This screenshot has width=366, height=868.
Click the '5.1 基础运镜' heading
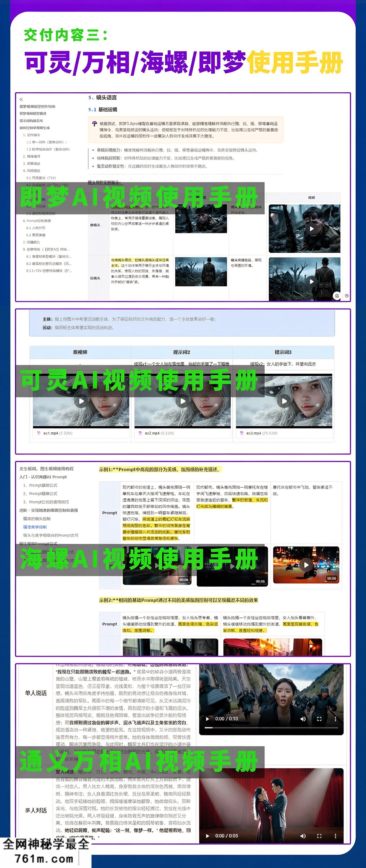coord(103,109)
